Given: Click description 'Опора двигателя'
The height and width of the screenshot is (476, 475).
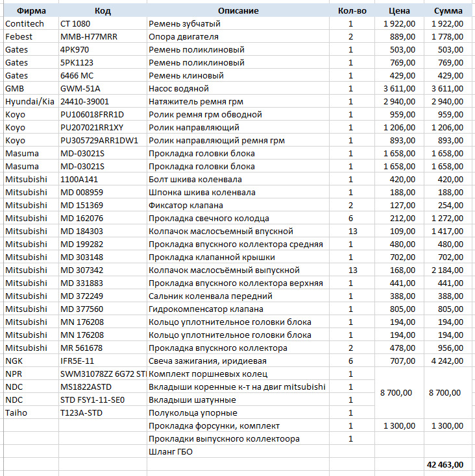Looking at the screenshot, I should pyautogui.click(x=238, y=36).
